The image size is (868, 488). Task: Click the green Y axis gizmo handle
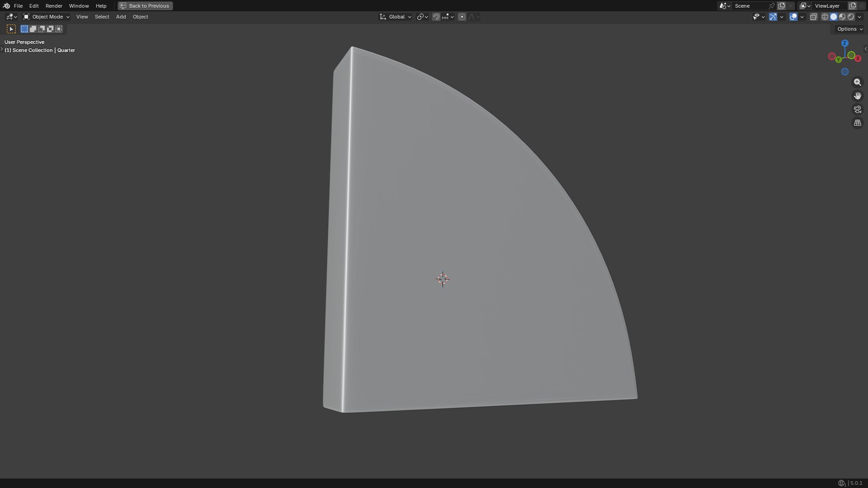(x=839, y=60)
